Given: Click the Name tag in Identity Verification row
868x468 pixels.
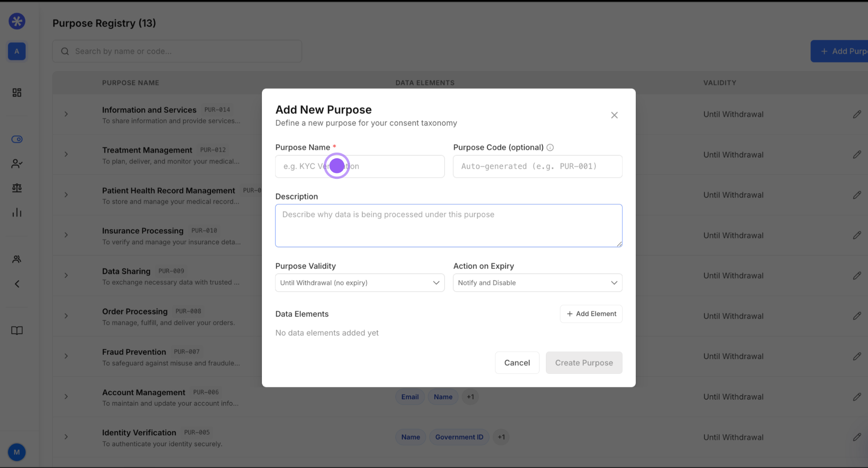Looking at the screenshot, I should [x=411, y=437].
